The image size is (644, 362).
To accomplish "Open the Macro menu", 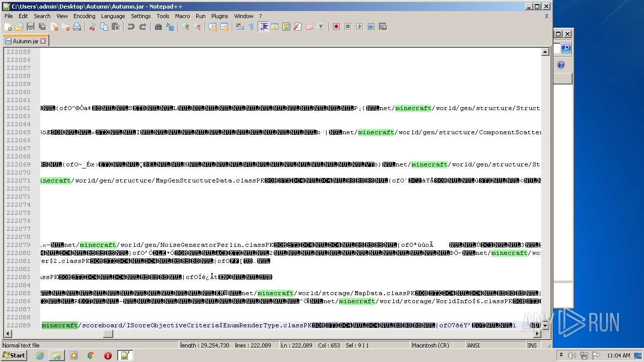I will [x=183, y=16].
